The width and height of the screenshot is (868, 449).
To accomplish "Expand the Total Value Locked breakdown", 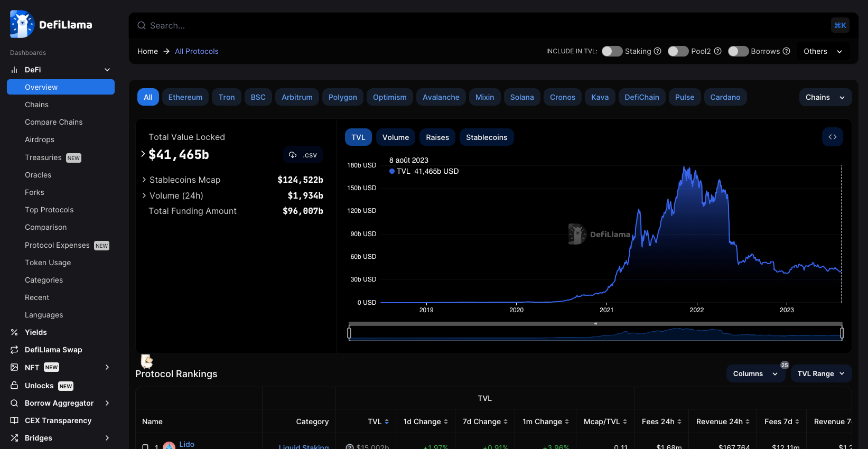I will [x=143, y=154].
